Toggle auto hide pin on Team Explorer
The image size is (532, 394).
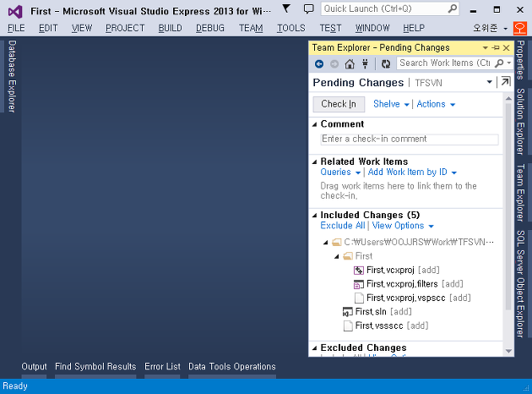[x=496, y=48]
